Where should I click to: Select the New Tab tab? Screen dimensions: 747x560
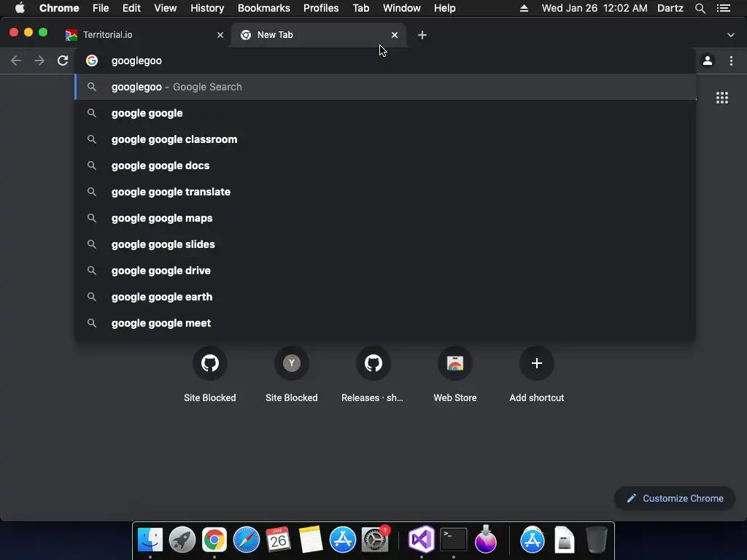(x=318, y=35)
